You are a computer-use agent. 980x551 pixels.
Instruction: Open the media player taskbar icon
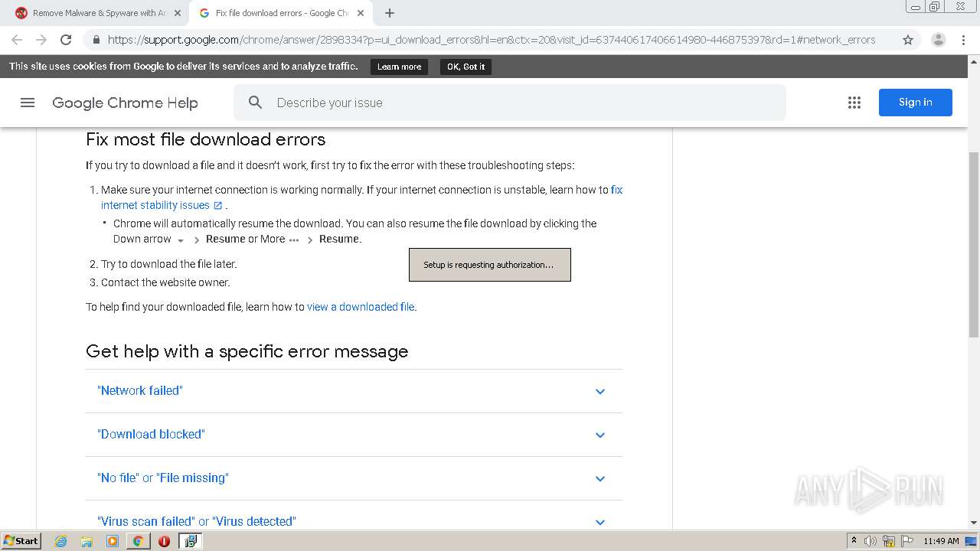pyautogui.click(x=113, y=541)
